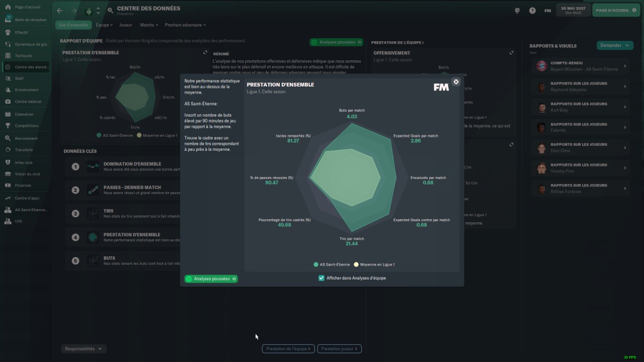Open the Centre médical sidebar icon
Image resolution: width=644 pixels, height=362 pixels.
click(8, 102)
